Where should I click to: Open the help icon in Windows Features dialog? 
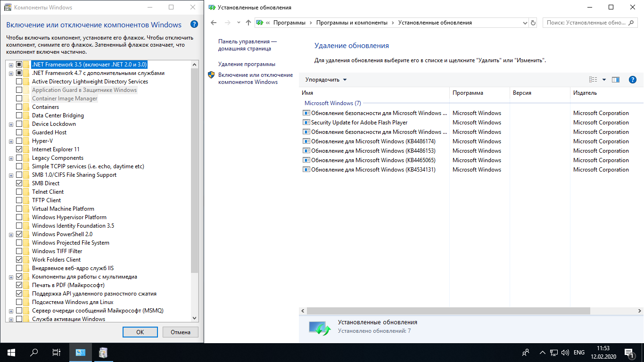pyautogui.click(x=194, y=25)
